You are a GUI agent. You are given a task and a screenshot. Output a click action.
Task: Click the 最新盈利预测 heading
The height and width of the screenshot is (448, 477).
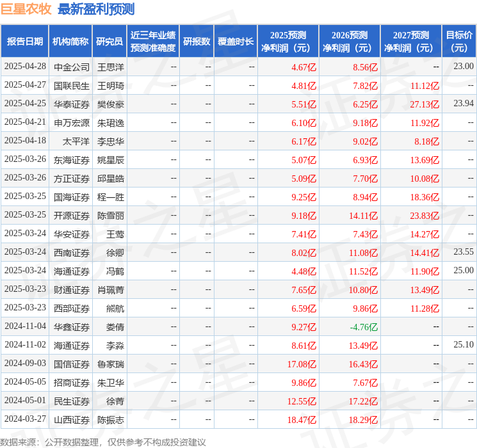96,9
